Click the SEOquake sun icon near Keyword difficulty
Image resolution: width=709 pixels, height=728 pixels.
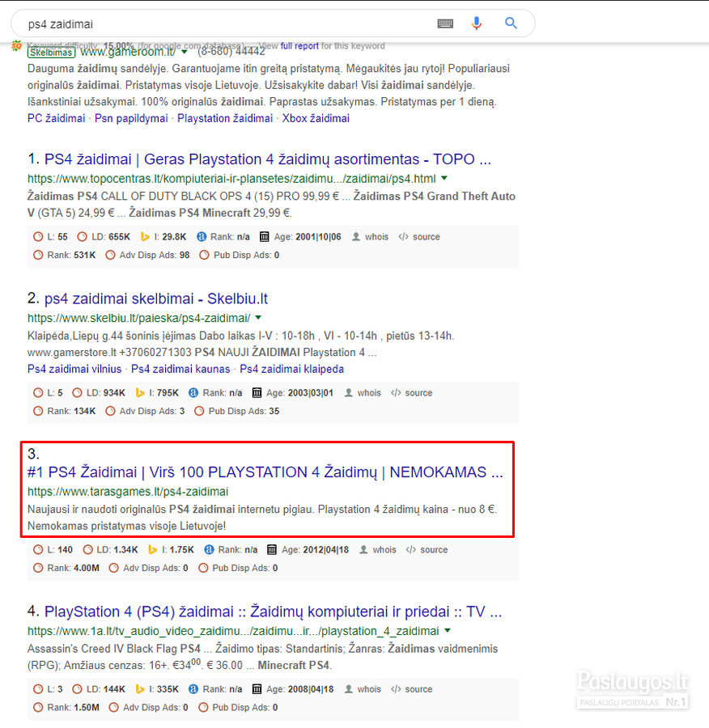[x=17, y=46]
